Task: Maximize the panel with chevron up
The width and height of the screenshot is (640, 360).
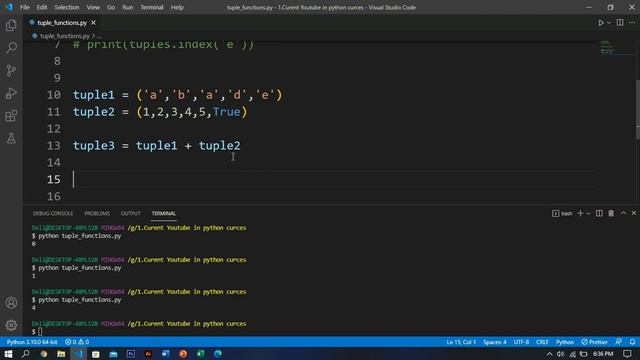Action: tap(623, 213)
